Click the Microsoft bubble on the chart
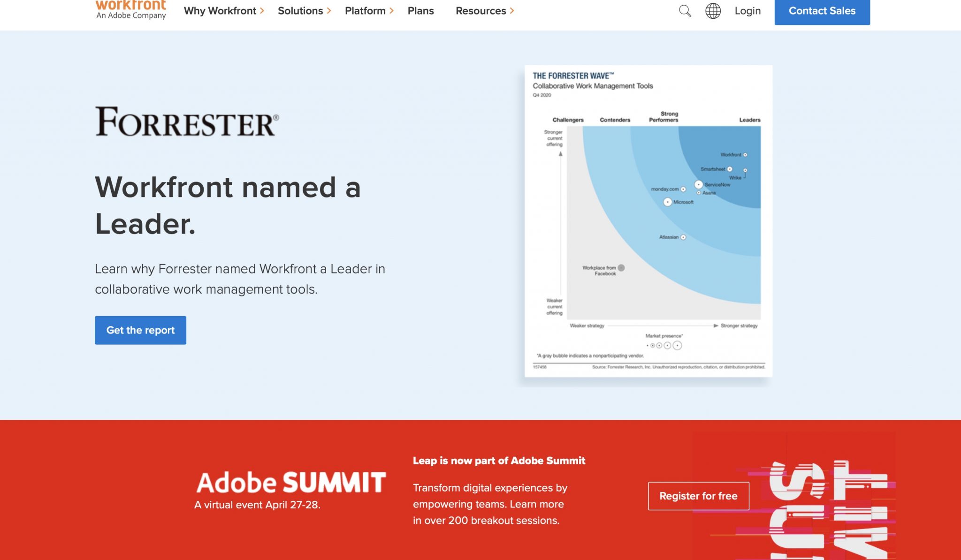 (667, 202)
